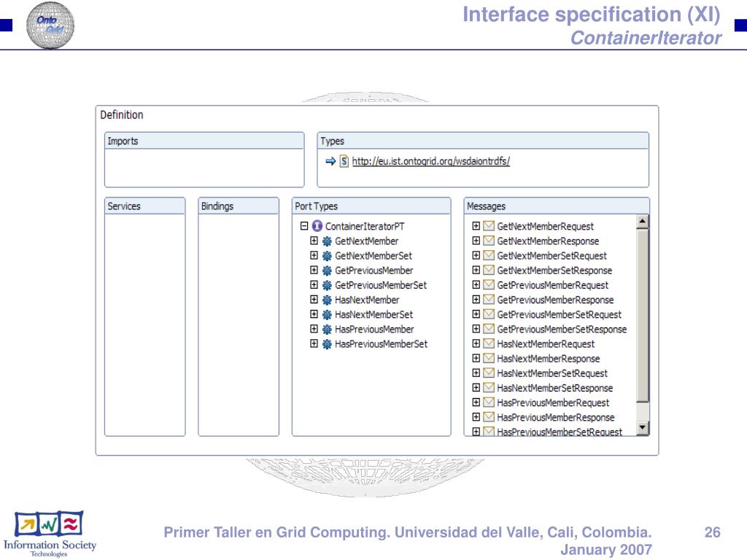The width and height of the screenshot is (747, 560).
Task: Expand the GetNextMemberSet operation
Action: [x=314, y=256]
